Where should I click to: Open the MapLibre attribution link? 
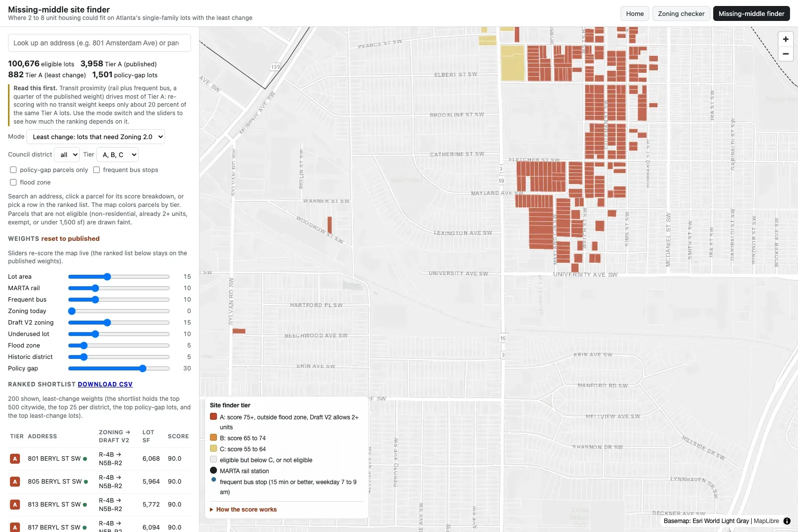point(766,521)
